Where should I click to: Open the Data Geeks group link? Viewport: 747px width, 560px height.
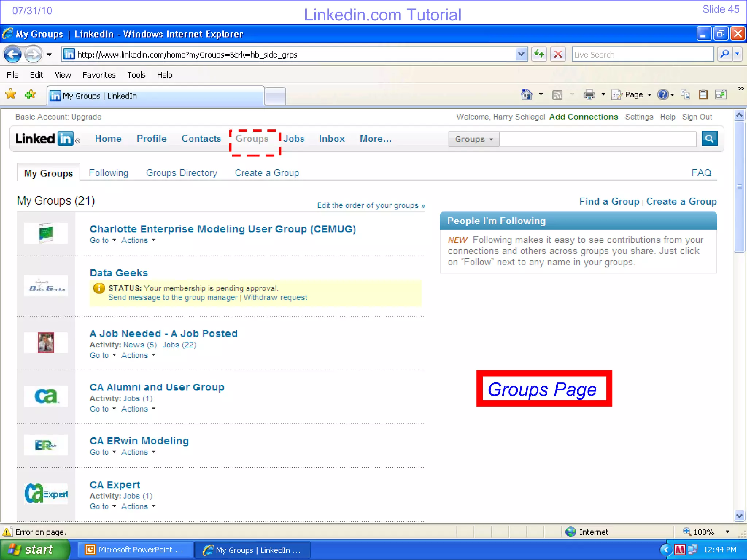(119, 273)
